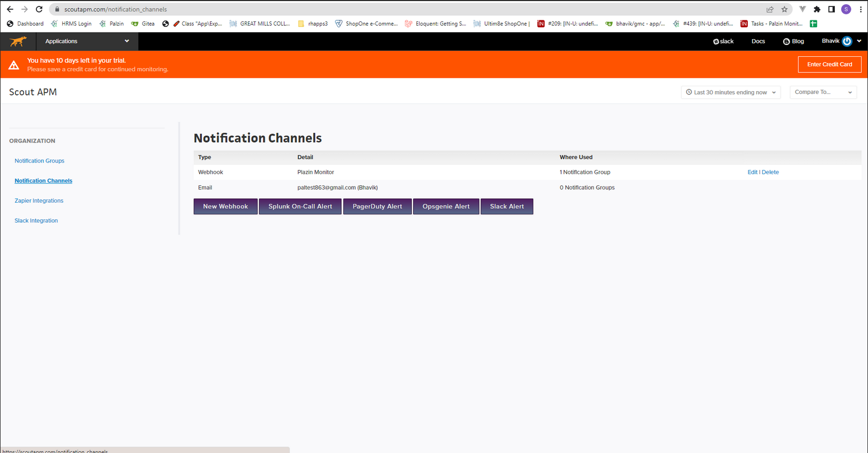Click the Opsgenie Alert button
This screenshot has width=868, height=453.
pos(446,206)
